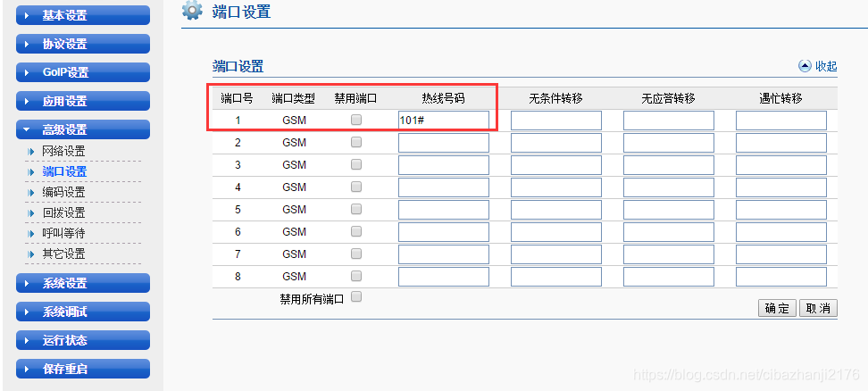
Task: Toggle 禁用端口 checkbox for port 1
Action: tap(356, 120)
